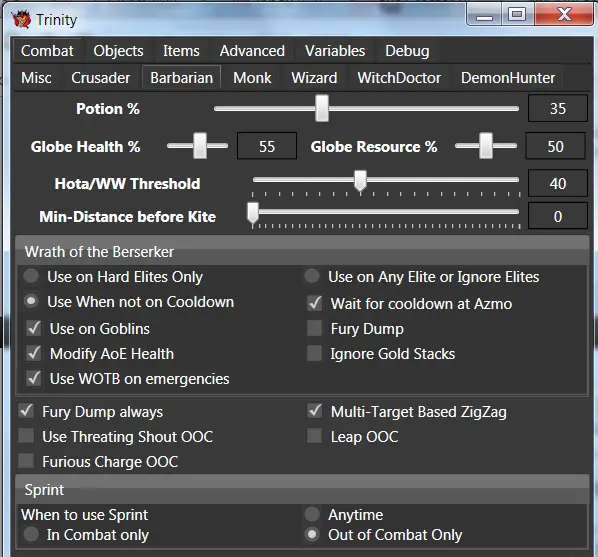The image size is (598, 557).
Task: Click the Hota/WW Threshold value field showing 40
Action: 558,184
